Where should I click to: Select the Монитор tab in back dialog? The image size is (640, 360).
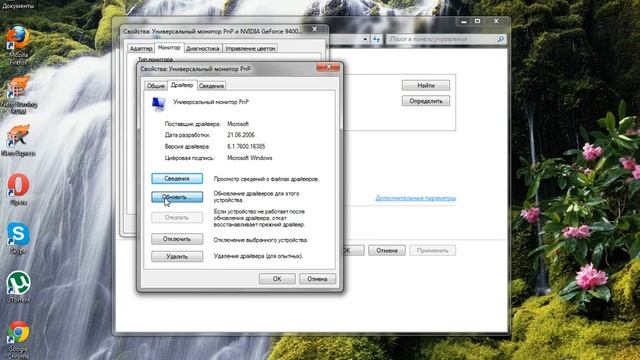169,48
